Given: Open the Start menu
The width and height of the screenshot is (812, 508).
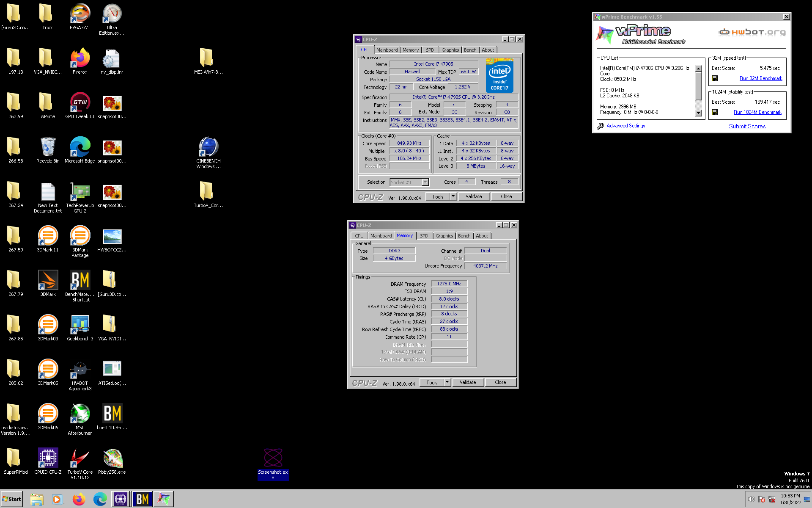Looking at the screenshot, I should 12,499.
